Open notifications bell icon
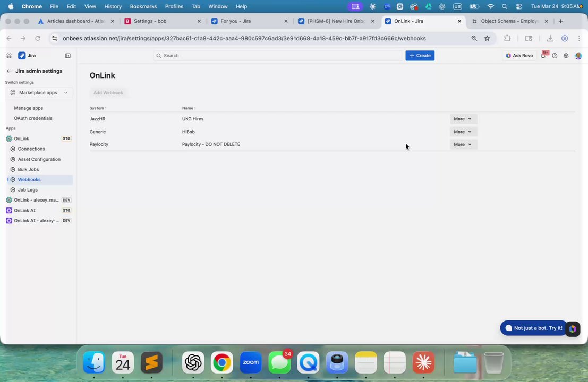The image size is (588, 382). [x=543, y=55]
